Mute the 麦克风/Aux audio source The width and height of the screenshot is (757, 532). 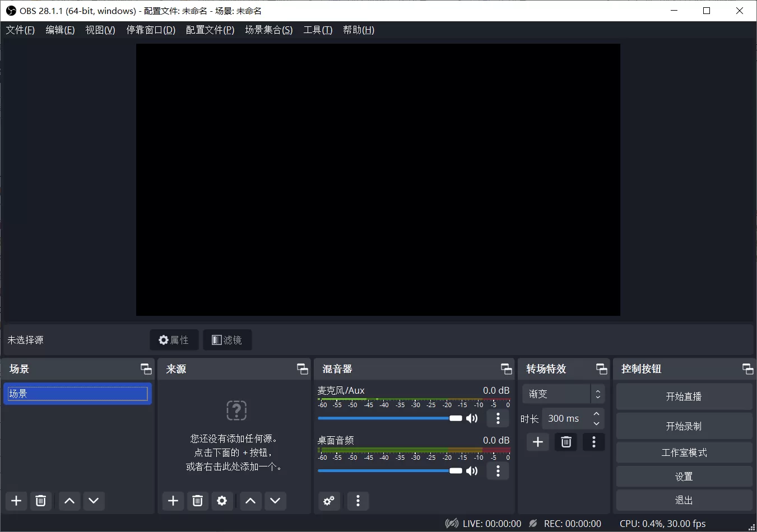pos(472,418)
